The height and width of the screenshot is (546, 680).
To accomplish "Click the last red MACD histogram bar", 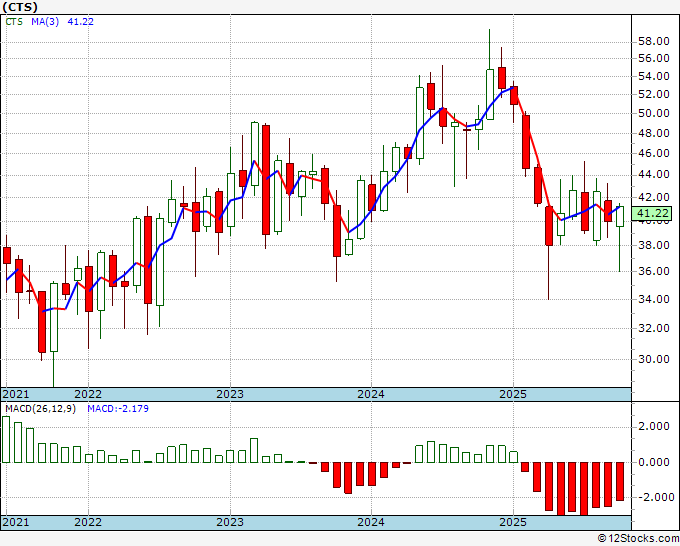I will (620, 481).
